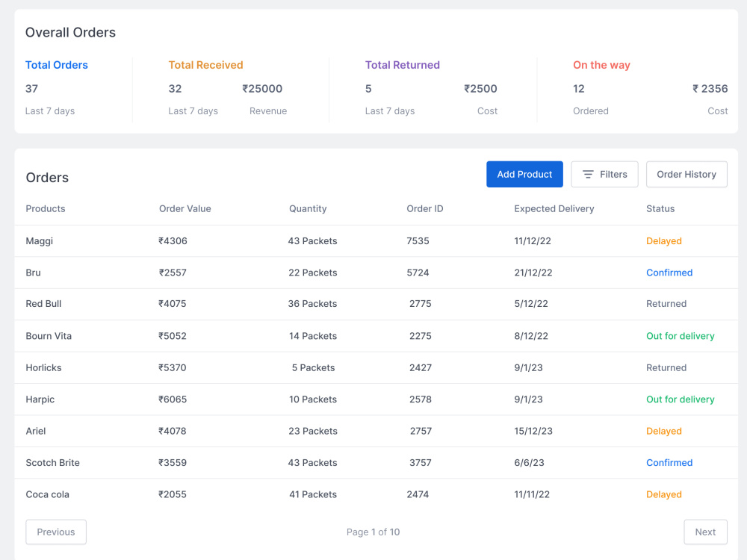Click the Expected Delivery column header

click(554, 208)
